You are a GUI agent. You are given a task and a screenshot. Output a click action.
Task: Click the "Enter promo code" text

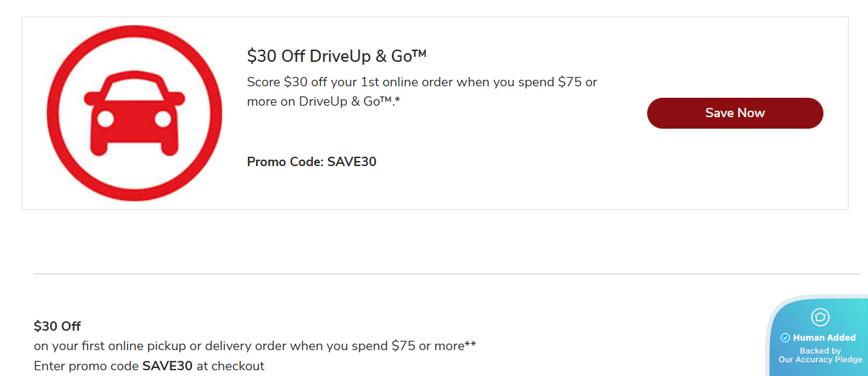tap(86, 366)
